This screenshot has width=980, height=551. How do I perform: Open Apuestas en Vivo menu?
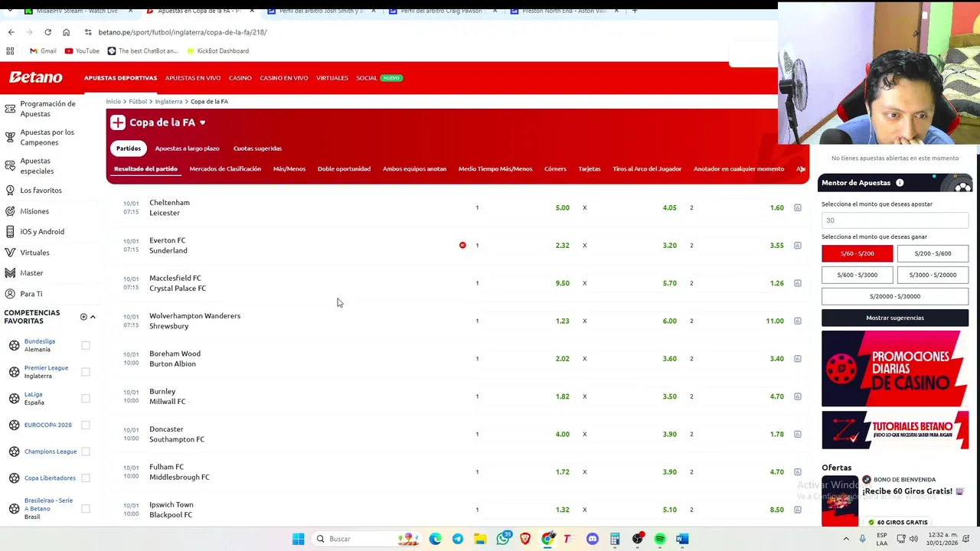[193, 78]
